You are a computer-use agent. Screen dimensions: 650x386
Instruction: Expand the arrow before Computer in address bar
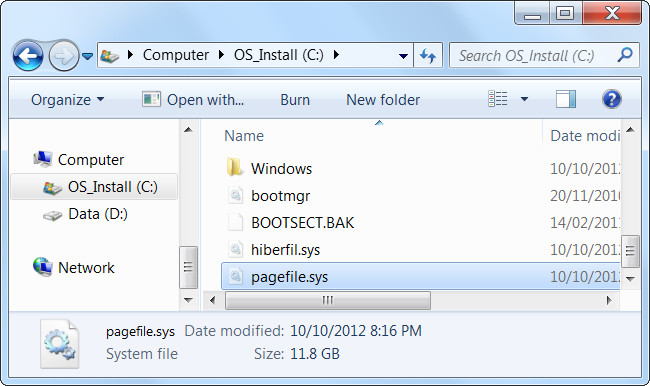(130, 55)
